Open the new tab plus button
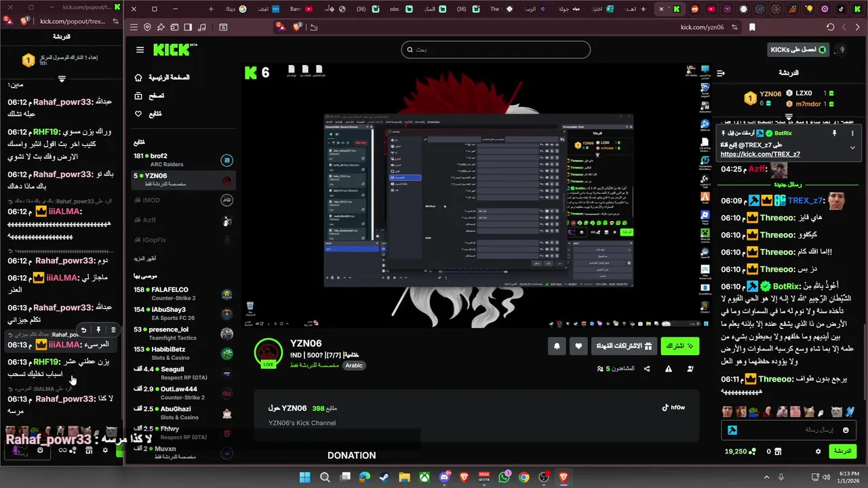The width and height of the screenshot is (868, 488). coord(211,9)
